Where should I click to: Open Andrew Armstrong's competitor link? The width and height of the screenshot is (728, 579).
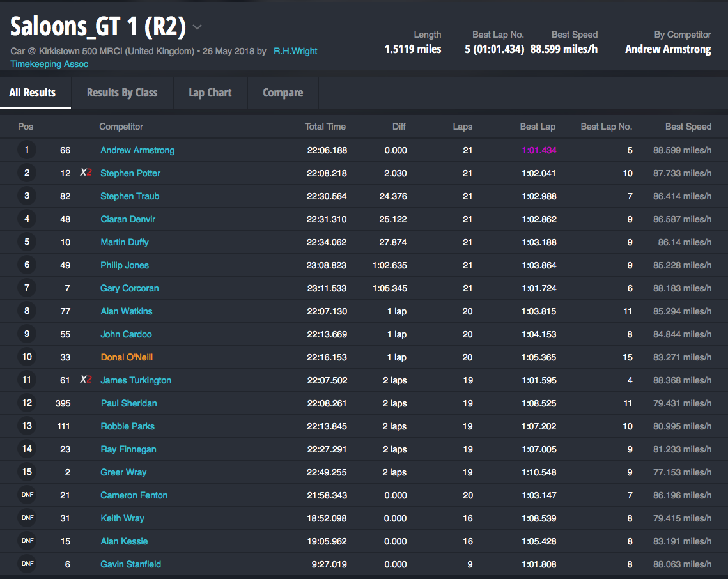[x=137, y=150]
